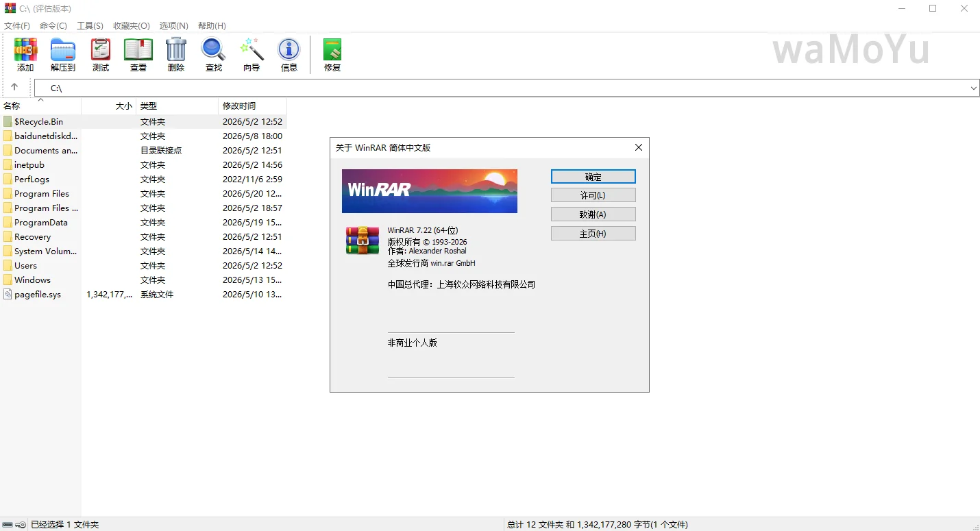
Task: Click the WinRAR banner image in the About dialog
Action: [430, 191]
